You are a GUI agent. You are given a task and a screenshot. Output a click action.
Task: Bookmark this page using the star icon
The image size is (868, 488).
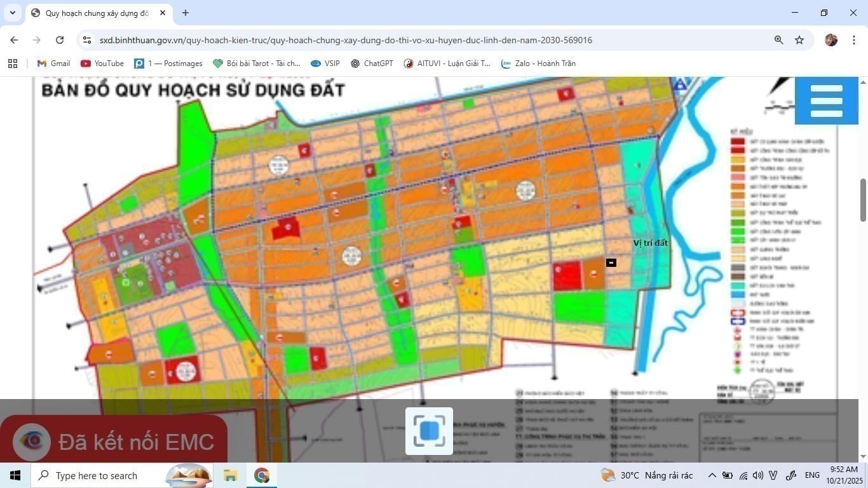click(799, 39)
